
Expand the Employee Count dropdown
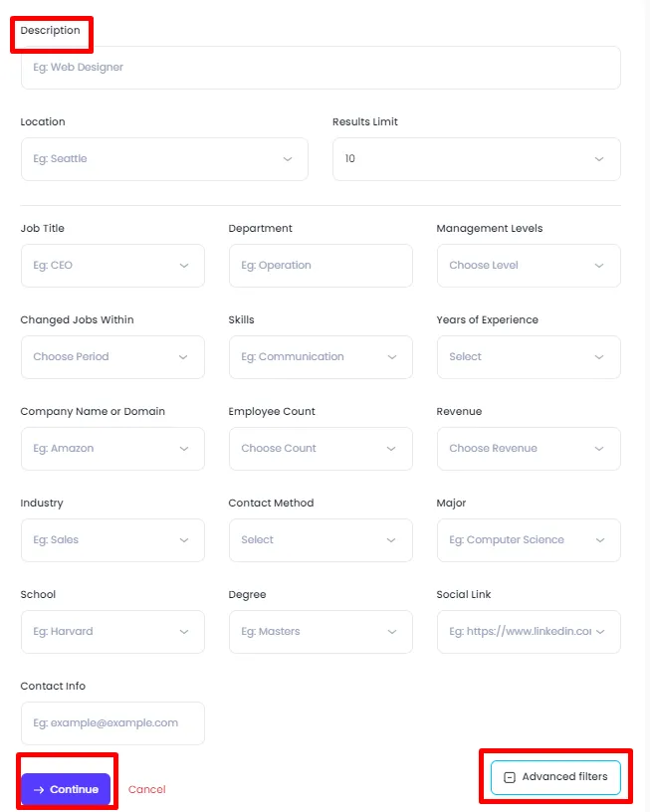point(320,449)
